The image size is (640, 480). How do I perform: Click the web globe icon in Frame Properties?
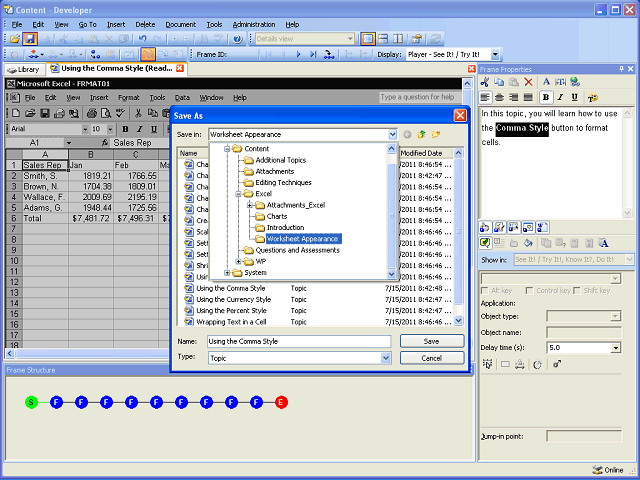coord(575,82)
